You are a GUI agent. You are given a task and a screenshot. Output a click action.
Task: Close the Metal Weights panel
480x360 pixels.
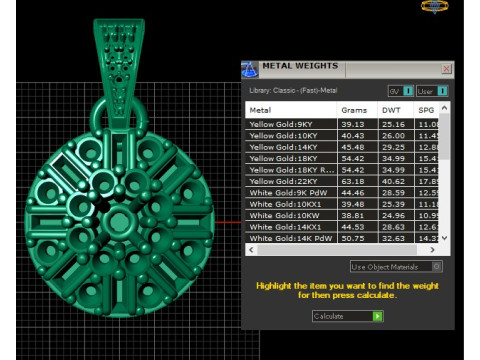tap(446, 69)
